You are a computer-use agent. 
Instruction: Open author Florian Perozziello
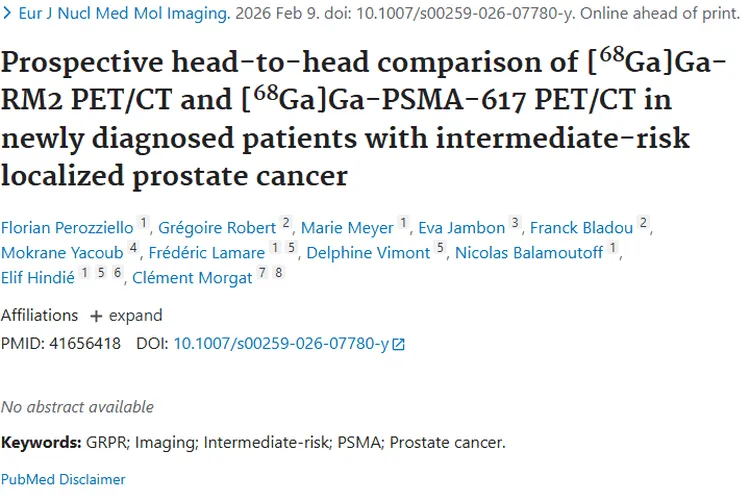[67, 228]
